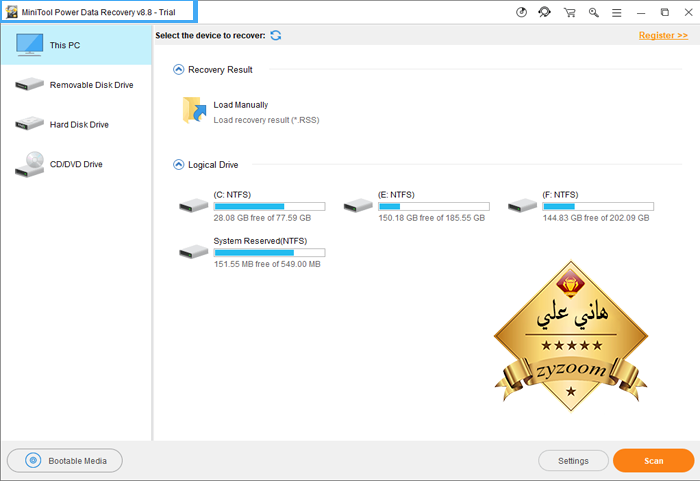Open Settings from the bottom bar
This screenshot has width=700, height=481.
573,461
